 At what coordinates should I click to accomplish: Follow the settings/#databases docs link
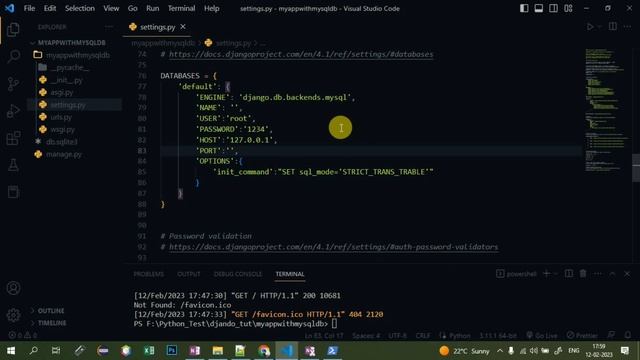point(301,54)
